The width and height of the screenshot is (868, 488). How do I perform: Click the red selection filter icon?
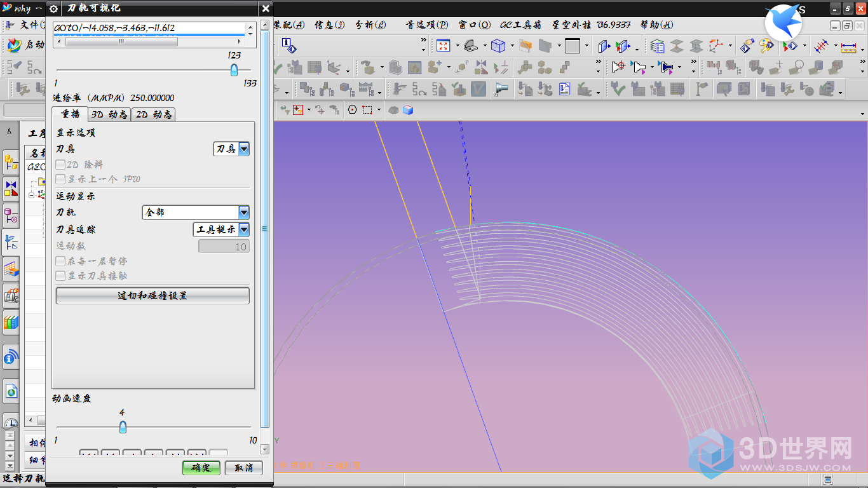(x=298, y=110)
